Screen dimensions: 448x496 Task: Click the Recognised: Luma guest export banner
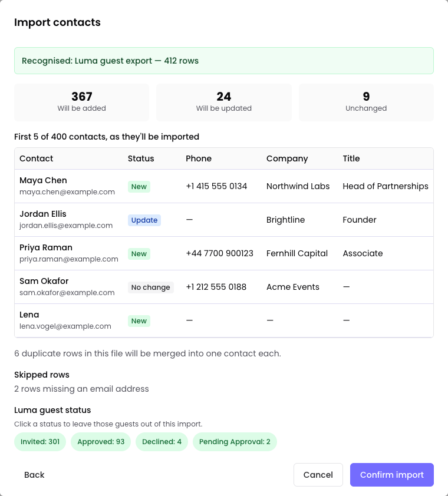click(x=224, y=61)
